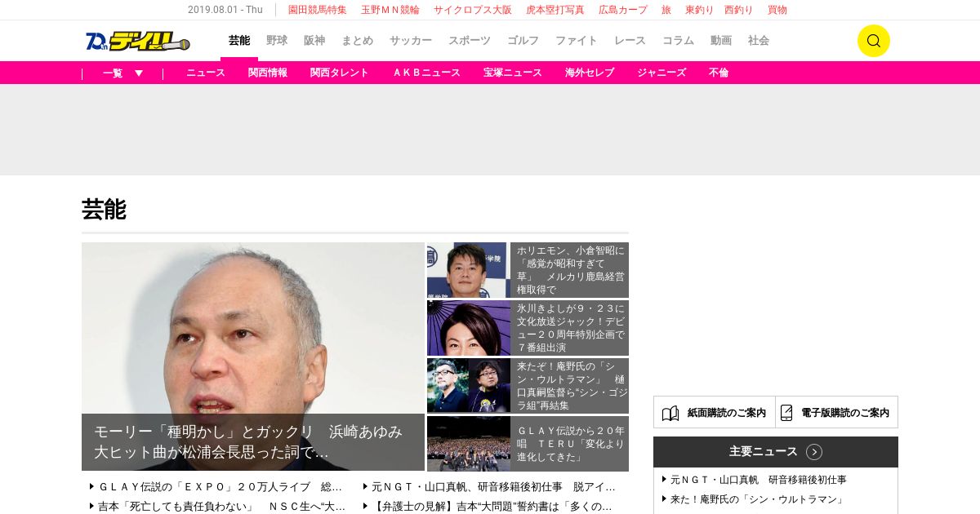Open the サッカー section
Image resolution: width=980 pixels, height=514 pixels.
pos(411,41)
